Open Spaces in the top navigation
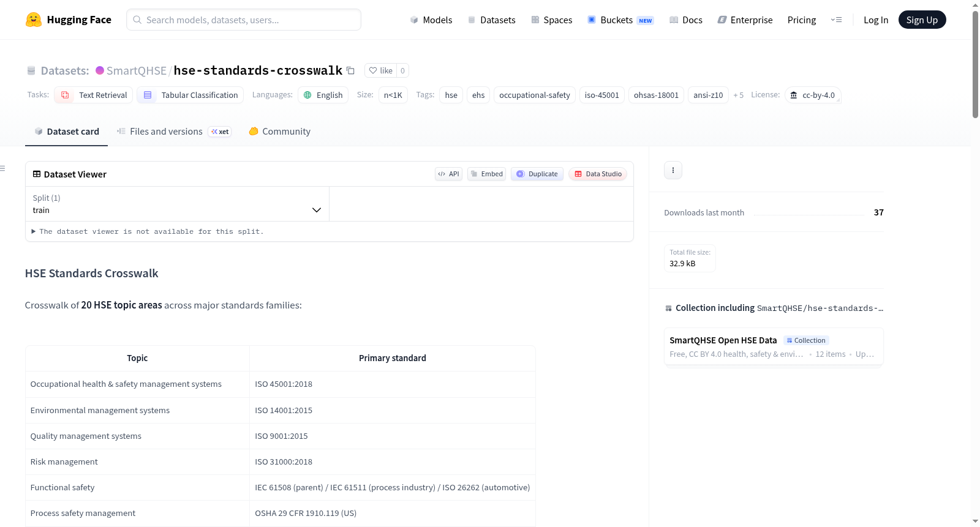The image size is (980, 527). 551,20
